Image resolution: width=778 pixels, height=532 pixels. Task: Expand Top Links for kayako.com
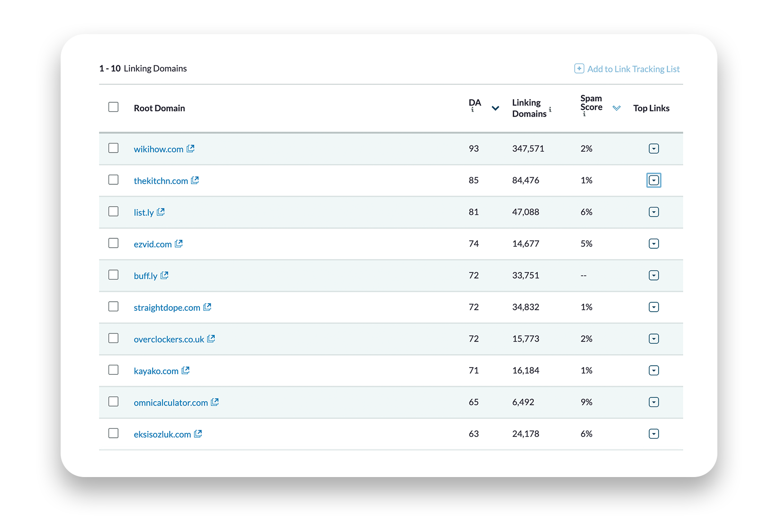[654, 370]
